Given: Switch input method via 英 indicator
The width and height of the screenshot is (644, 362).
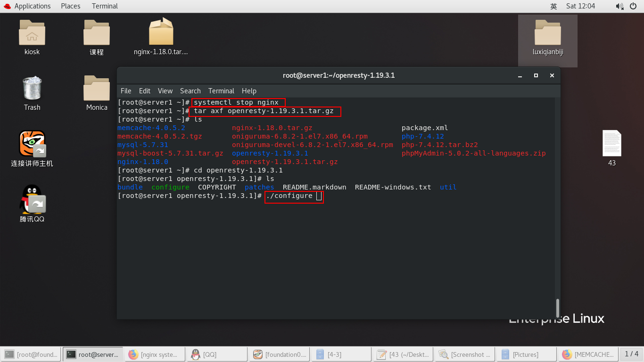Looking at the screenshot, I should 553,6.
